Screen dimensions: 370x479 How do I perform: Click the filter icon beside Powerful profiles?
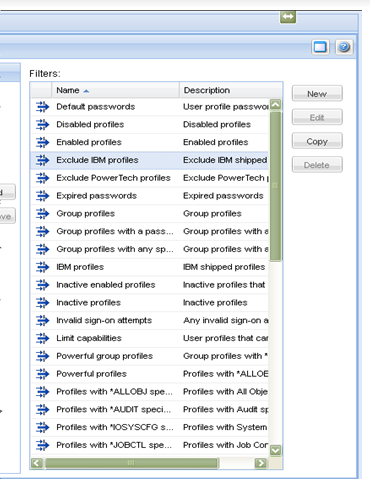[42, 374]
